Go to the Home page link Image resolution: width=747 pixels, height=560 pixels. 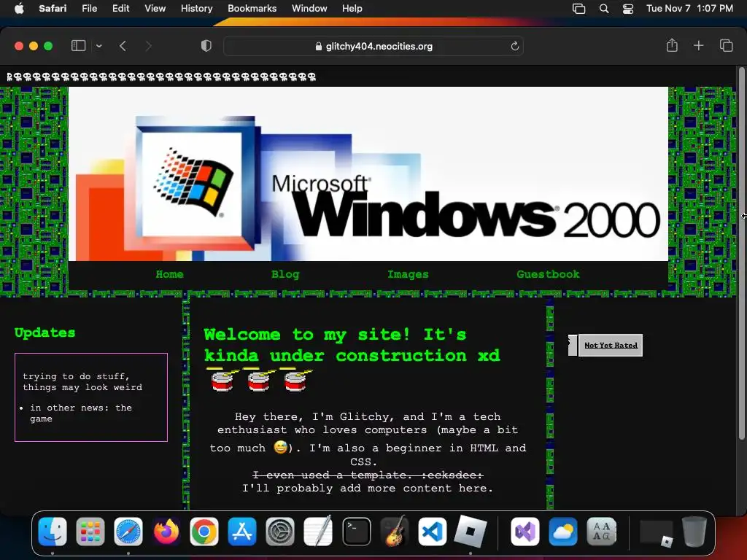pos(169,274)
